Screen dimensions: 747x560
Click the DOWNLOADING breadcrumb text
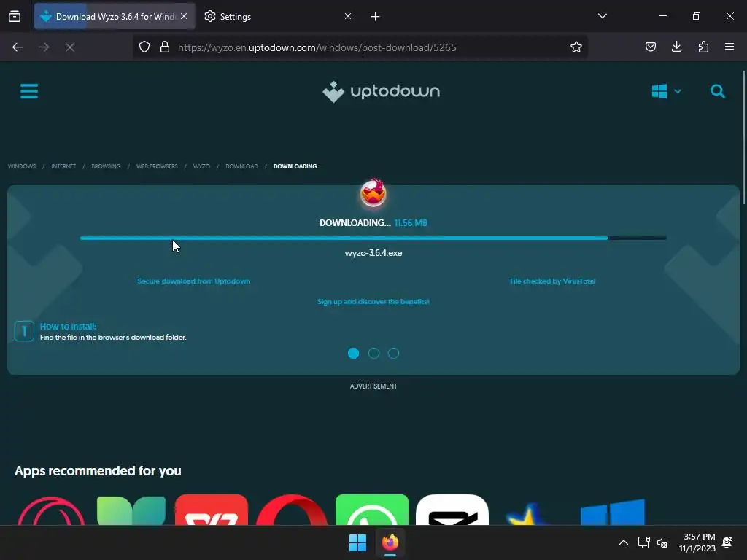pyautogui.click(x=295, y=166)
